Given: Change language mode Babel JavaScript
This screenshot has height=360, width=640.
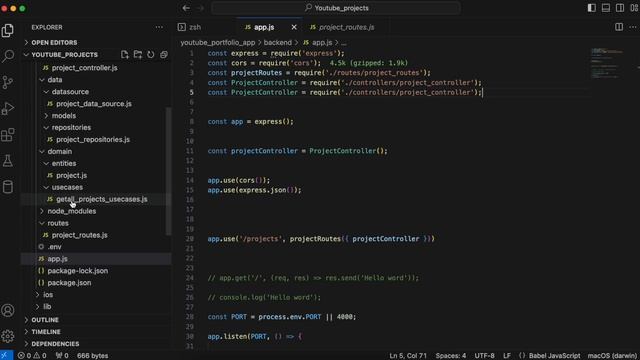Looking at the screenshot, I should click(x=554, y=356).
